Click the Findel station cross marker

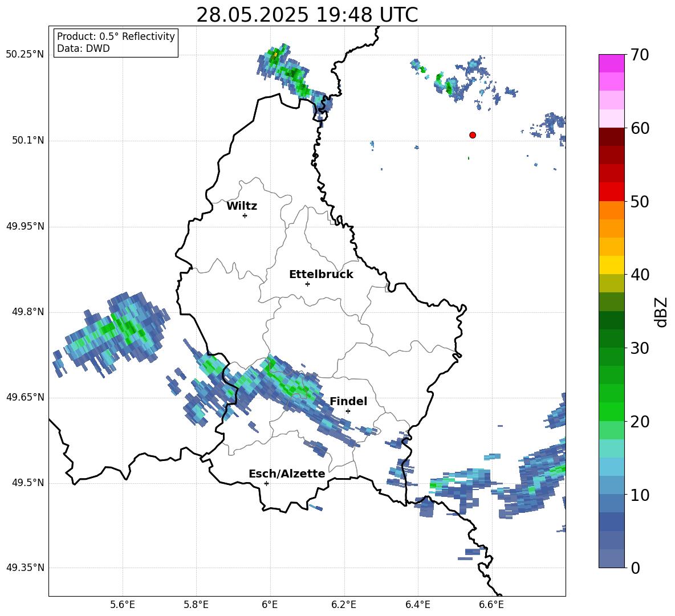(x=348, y=411)
